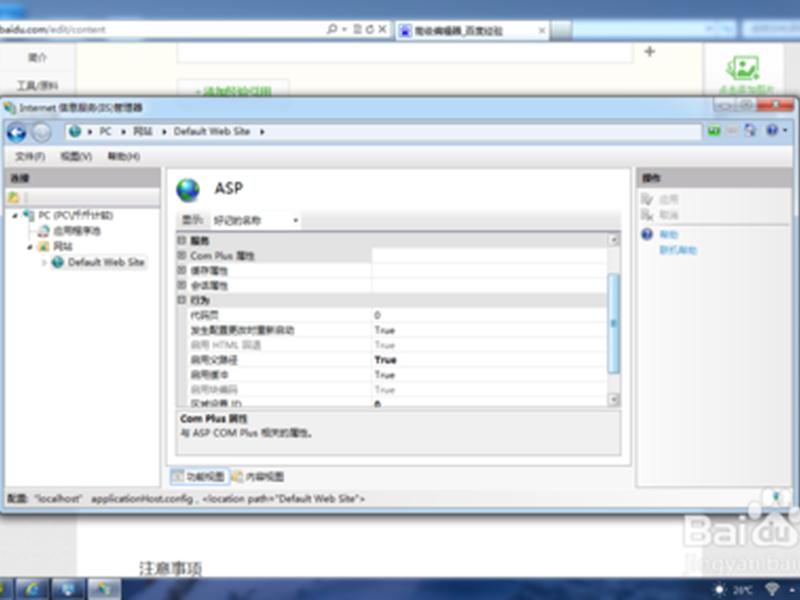Collapse the sites tree node arrow
800x600 pixels.
30,247
